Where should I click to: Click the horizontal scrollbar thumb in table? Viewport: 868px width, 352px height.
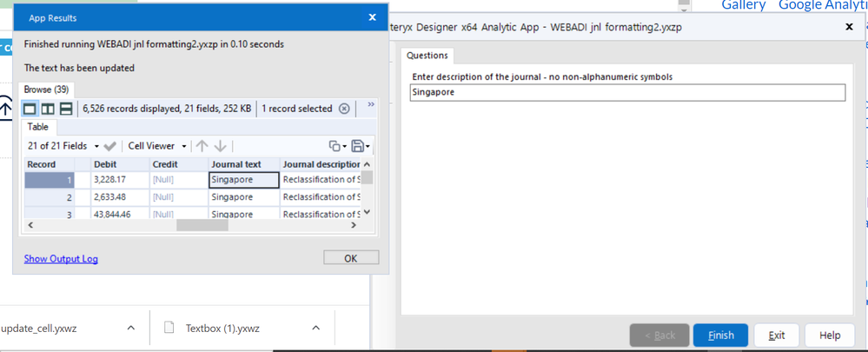pyautogui.click(x=202, y=225)
